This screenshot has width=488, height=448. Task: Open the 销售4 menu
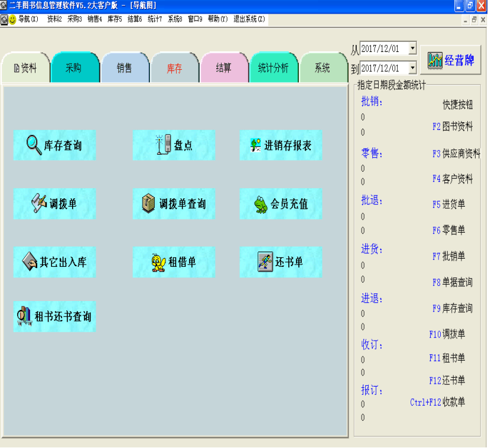(95, 19)
